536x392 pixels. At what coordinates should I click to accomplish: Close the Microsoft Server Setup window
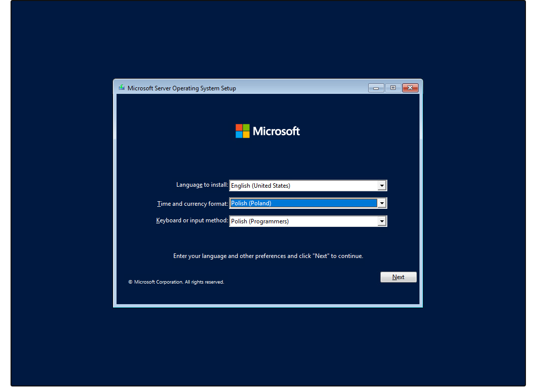coord(410,88)
